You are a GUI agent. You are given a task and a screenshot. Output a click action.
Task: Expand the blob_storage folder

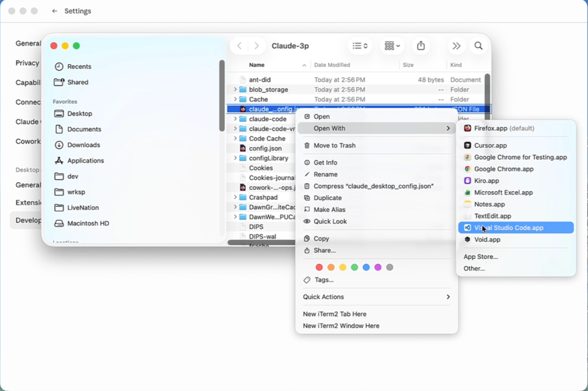pos(235,90)
